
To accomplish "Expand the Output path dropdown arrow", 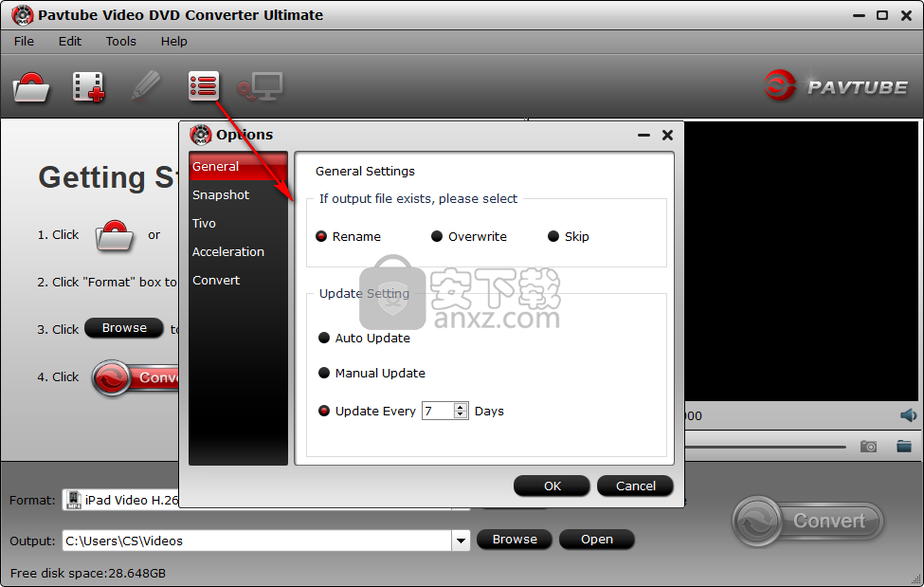I will (x=461, y=541).
